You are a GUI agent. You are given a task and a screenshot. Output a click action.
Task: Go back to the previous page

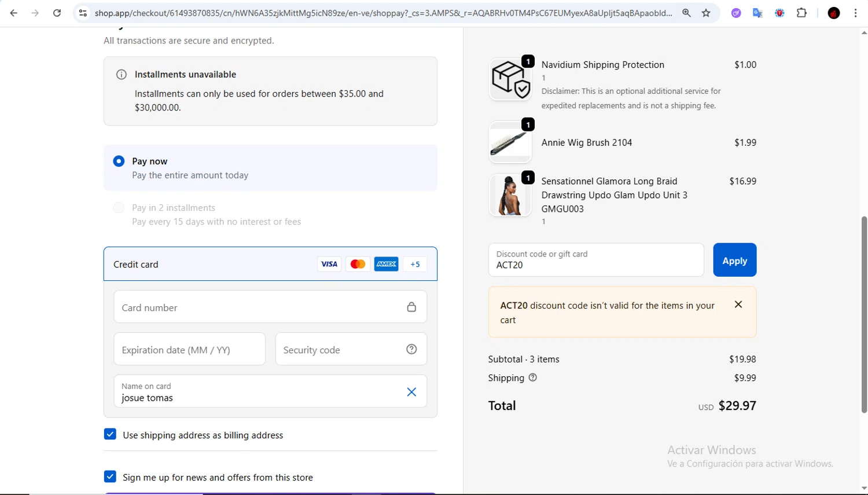[13, 13]
